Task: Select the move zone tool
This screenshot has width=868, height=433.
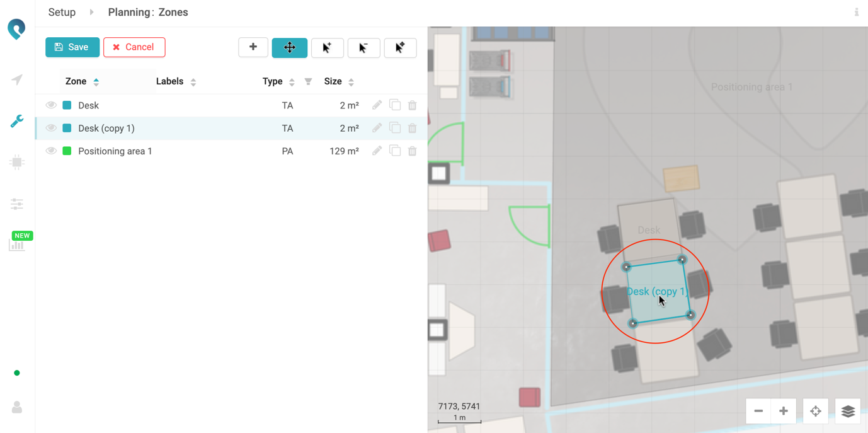Action: tap(290, 48)
